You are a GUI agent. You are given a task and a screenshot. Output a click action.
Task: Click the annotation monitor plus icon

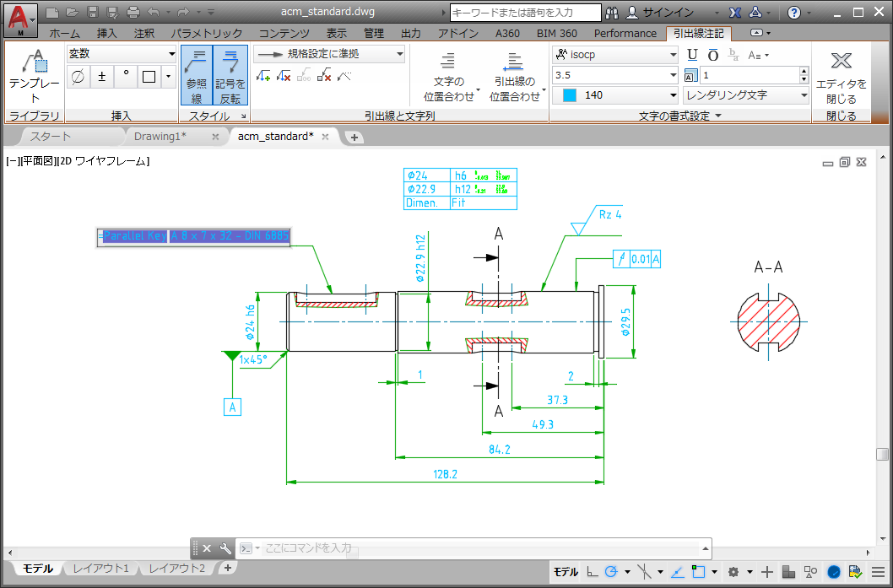[767, 571]
